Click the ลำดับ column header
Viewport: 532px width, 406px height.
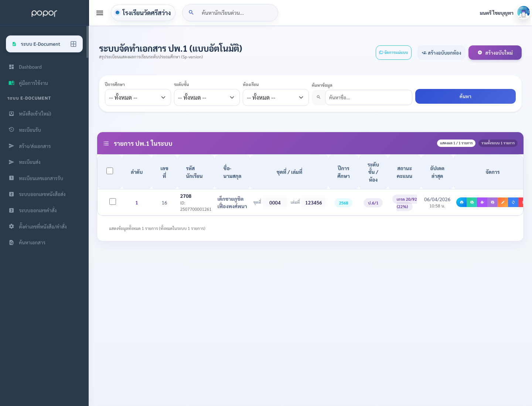pyautogui.click(x=137, y=172)
